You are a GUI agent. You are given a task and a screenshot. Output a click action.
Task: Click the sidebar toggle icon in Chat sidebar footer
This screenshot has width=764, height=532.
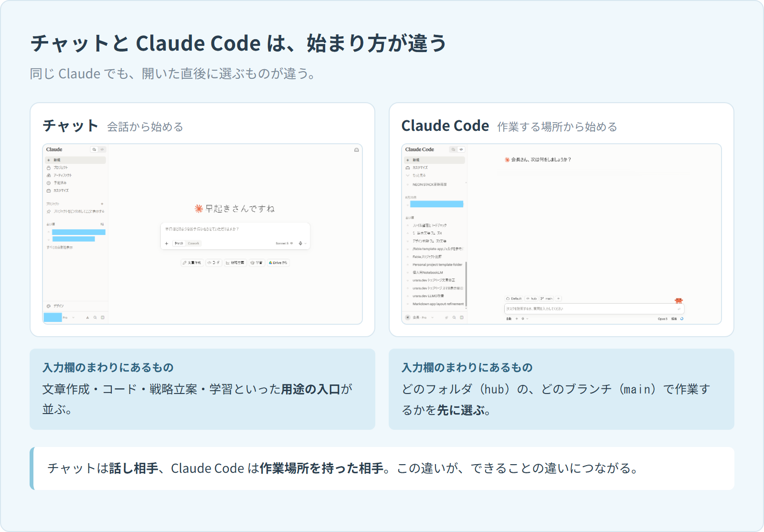point(103,318)
